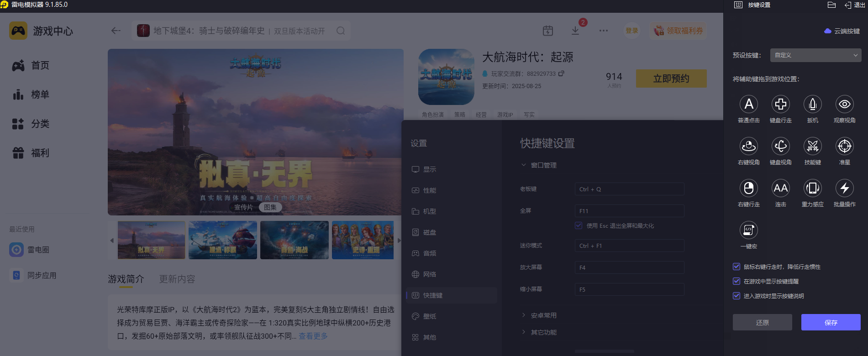Screen dimensions: 868x356
Task: Select the 普通点击 tap key icon
Action: pyautogui.click(x=748, y=105)
